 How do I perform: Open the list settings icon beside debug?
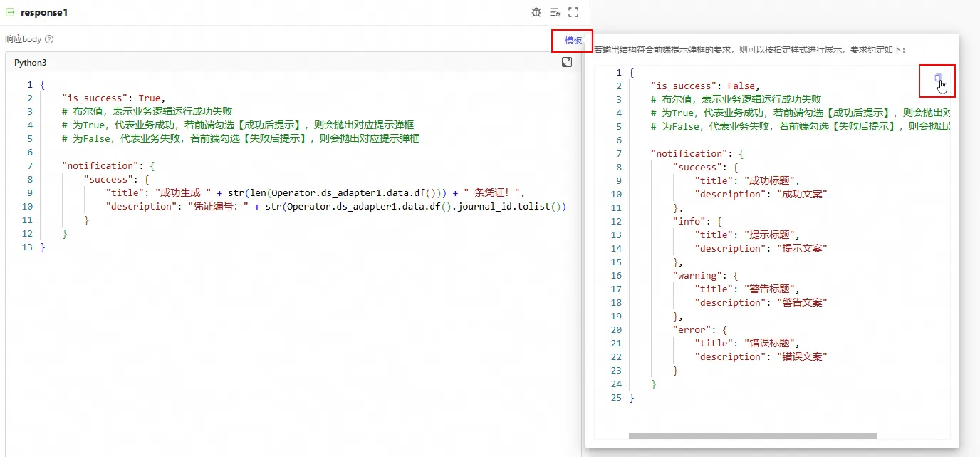(x=554, y=12)
